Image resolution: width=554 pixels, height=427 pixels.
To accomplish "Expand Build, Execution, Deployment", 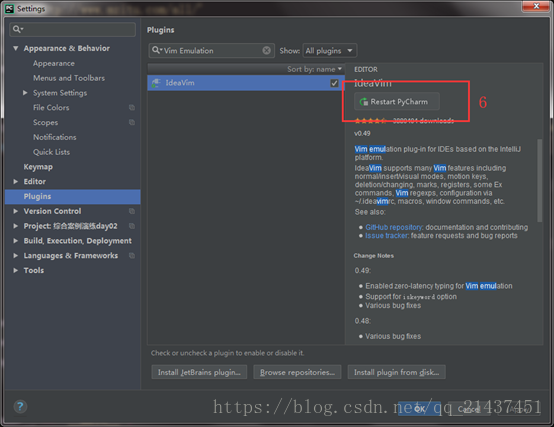I will pyautogui.click(x=16, y=241).
